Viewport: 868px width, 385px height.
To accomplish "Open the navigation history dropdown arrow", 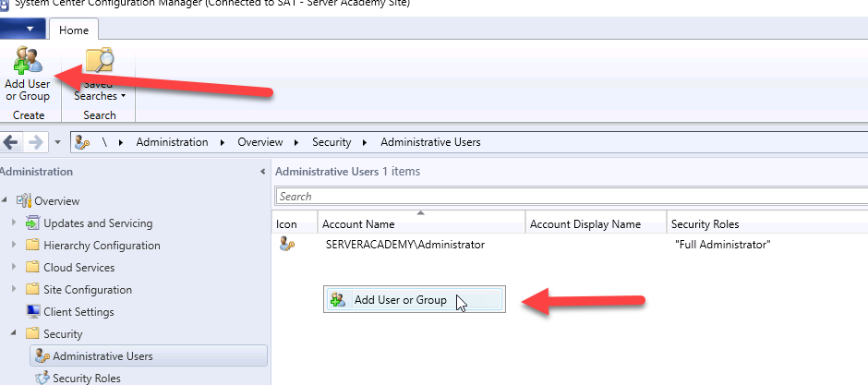I will coord(57,143).
